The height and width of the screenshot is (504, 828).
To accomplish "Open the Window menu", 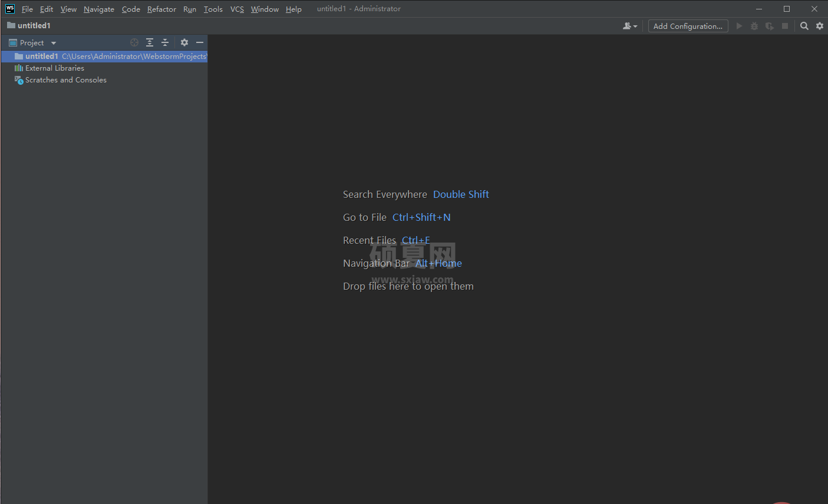I will [265, 9].
